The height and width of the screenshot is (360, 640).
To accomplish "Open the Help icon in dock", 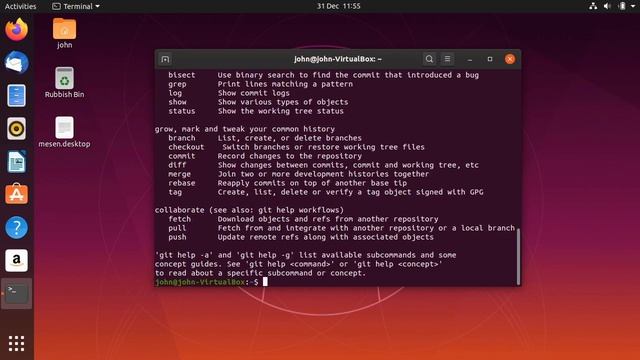I will point(16,227).
